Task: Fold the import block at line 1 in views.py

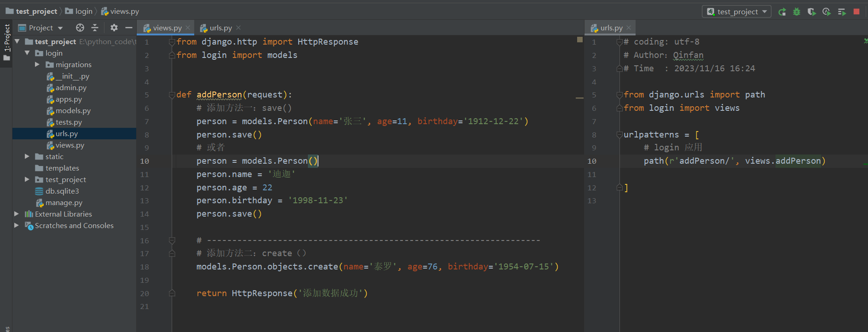Action: pos(172,42)
